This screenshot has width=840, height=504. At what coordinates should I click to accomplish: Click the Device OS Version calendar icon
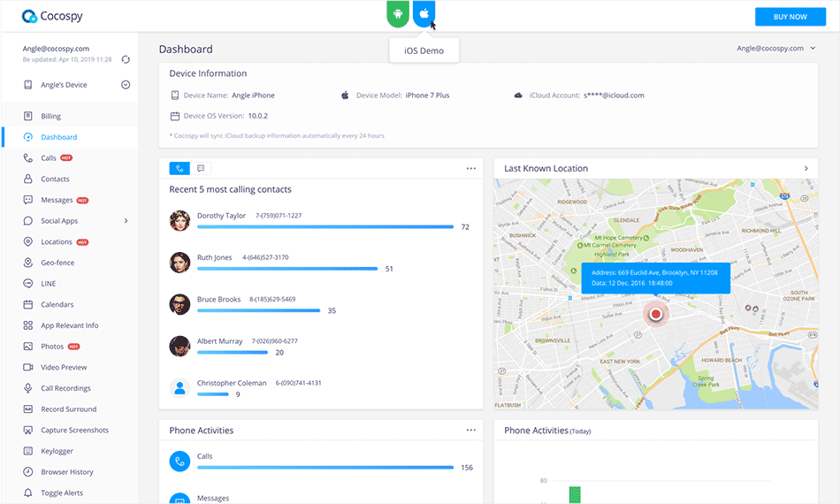175,116
